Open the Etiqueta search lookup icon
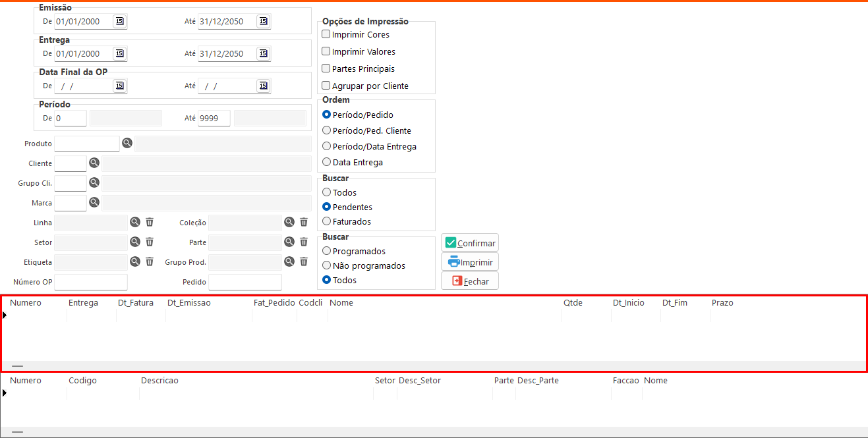Image resolution: width=868 pixels, height=438 pixels. tap(135, 261)
